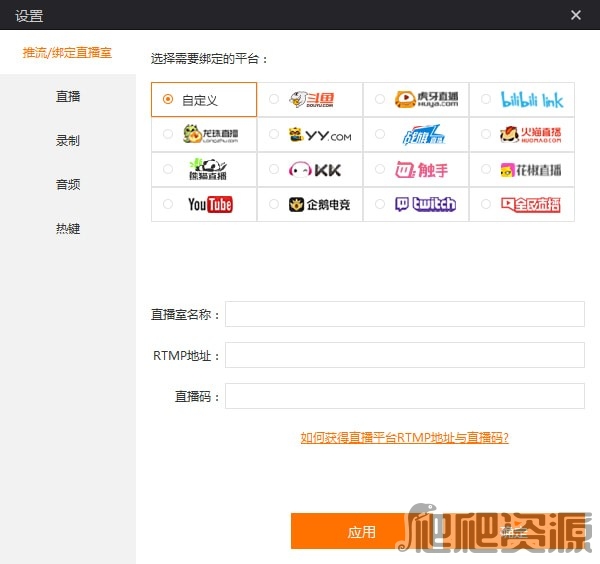Open the RTMP address help link
This screenshot has height=564, width=600.
[x=404, y=437]
